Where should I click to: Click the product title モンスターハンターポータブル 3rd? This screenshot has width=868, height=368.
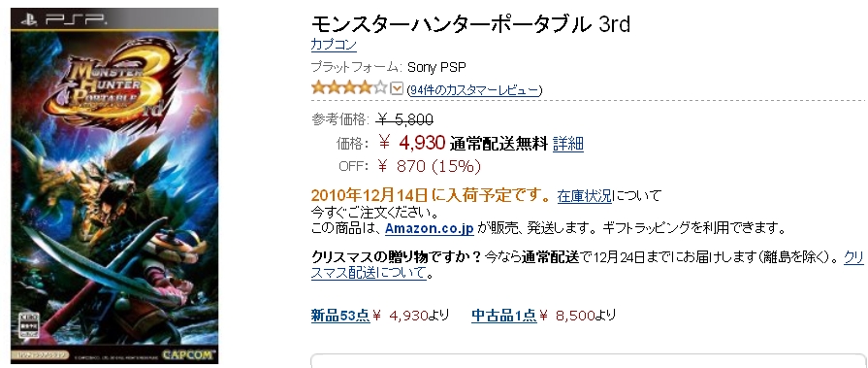coord(470,24)
